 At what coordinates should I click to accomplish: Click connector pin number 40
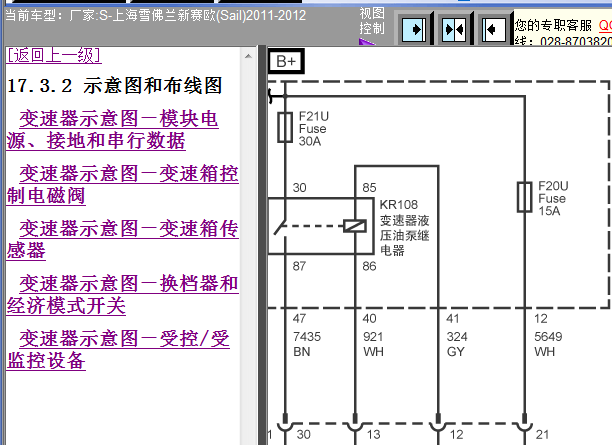[369, 319]
